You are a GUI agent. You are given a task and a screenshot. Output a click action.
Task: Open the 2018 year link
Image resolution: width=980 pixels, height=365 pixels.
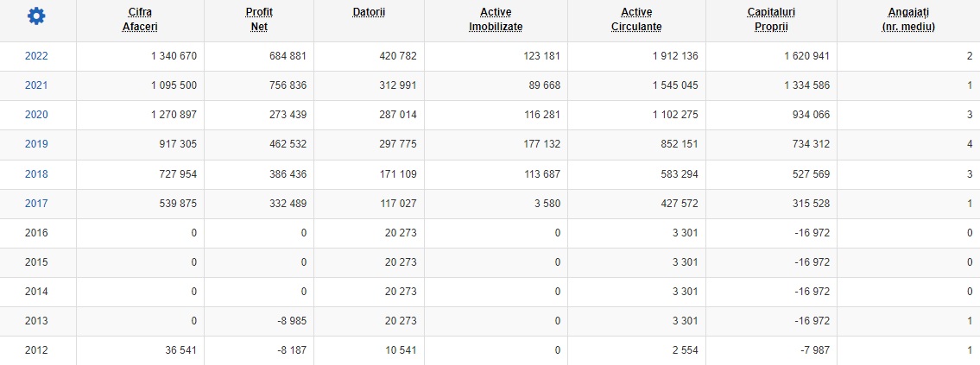[x=36, y=173]
